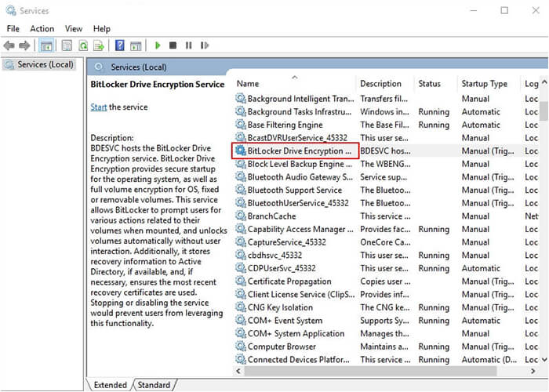Select Bluetooth Audio Gateway S... row
The height and width of the screenshot is (392, 549).
(387, 177)
